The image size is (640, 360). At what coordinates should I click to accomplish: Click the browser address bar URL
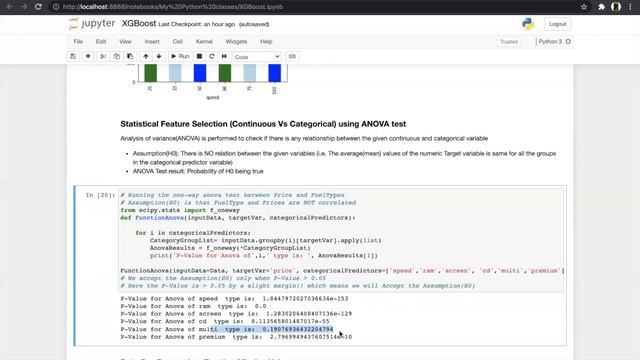(x=173, y=7)
